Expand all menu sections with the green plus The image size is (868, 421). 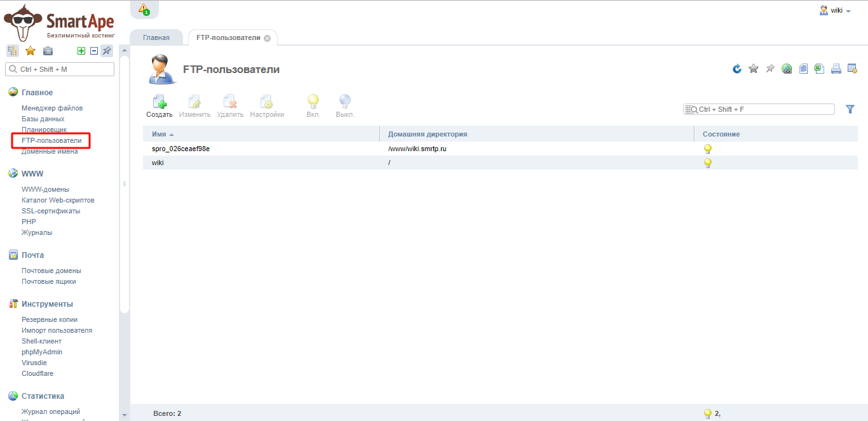(81, 51)
